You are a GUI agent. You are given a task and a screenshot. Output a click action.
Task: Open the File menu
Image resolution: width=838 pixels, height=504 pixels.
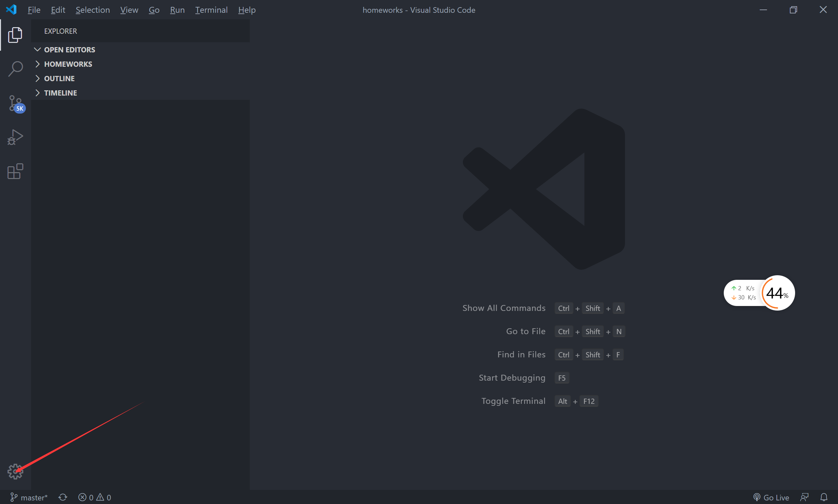(x=34, y=10)
